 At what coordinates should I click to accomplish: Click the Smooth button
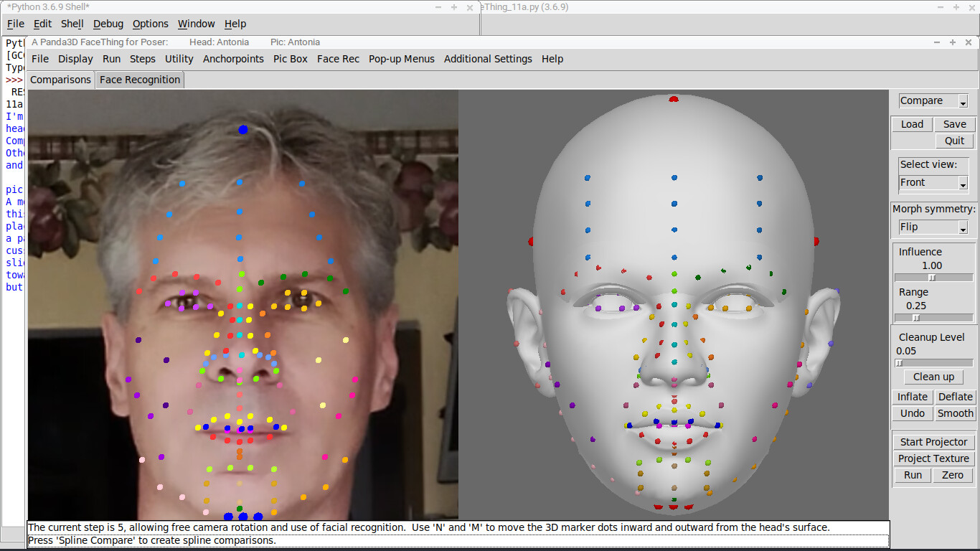click(x=955, y=413)
